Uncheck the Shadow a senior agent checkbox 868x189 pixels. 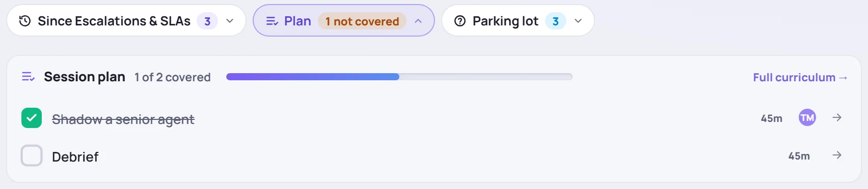coord(32,118)
